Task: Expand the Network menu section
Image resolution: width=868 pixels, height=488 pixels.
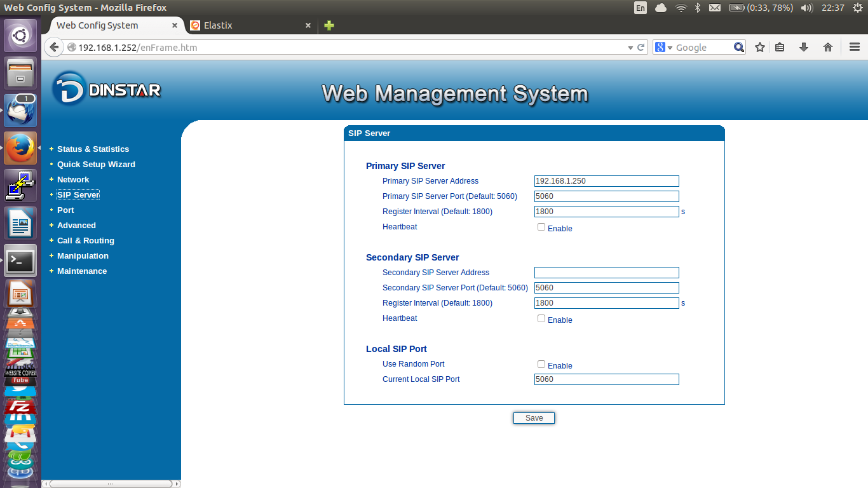Action: [x=73, y=180]
